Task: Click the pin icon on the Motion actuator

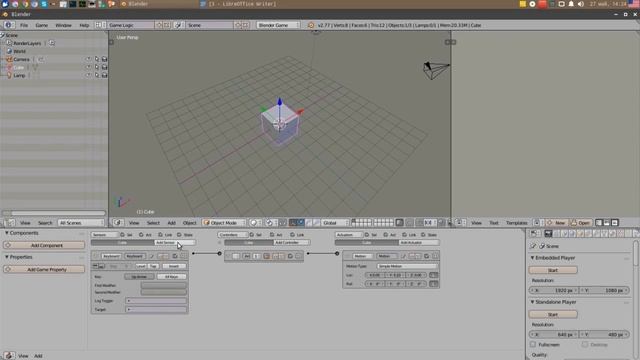Action: point(403,256)
